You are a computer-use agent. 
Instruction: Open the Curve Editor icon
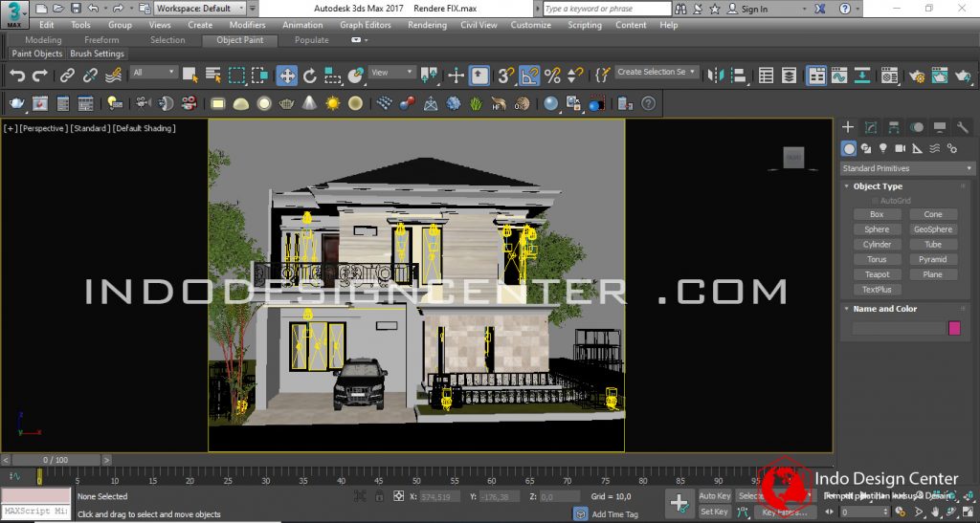point(838,76)
